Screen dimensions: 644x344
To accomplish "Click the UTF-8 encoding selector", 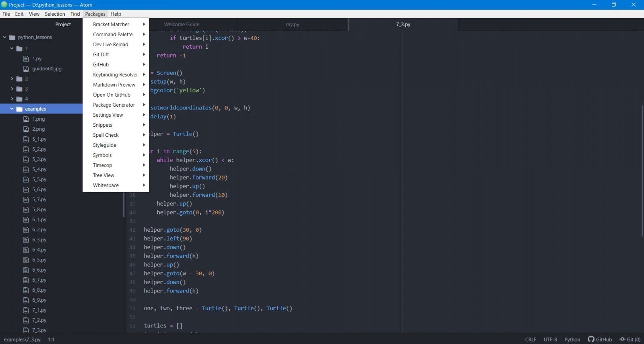I will click(550, 340).
